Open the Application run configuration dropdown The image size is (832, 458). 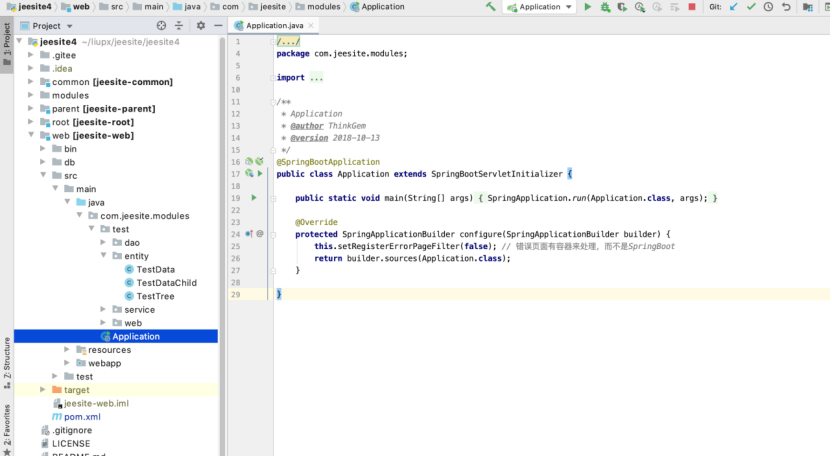(x=540, y=7)
